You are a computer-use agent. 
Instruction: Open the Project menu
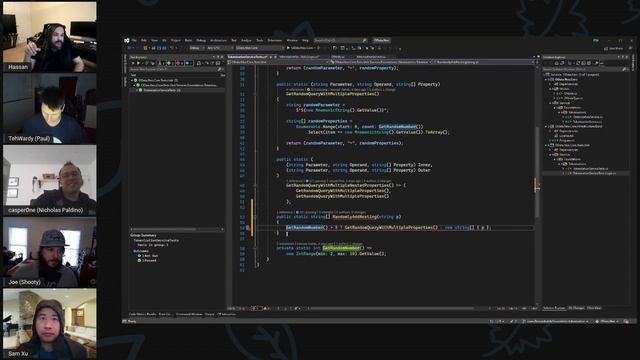[x=176, y=40]
